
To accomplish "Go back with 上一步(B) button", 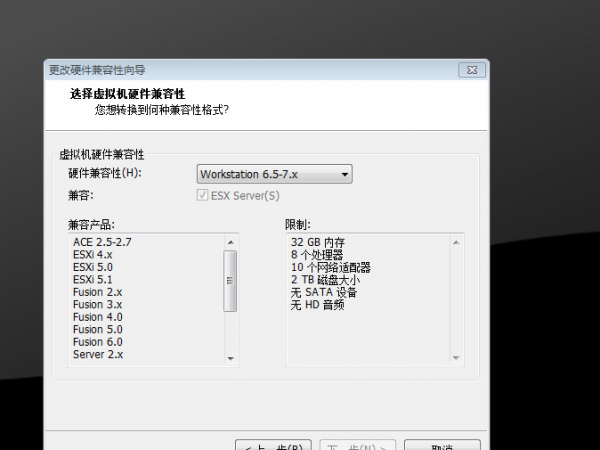I will click(x=269, y=445).
